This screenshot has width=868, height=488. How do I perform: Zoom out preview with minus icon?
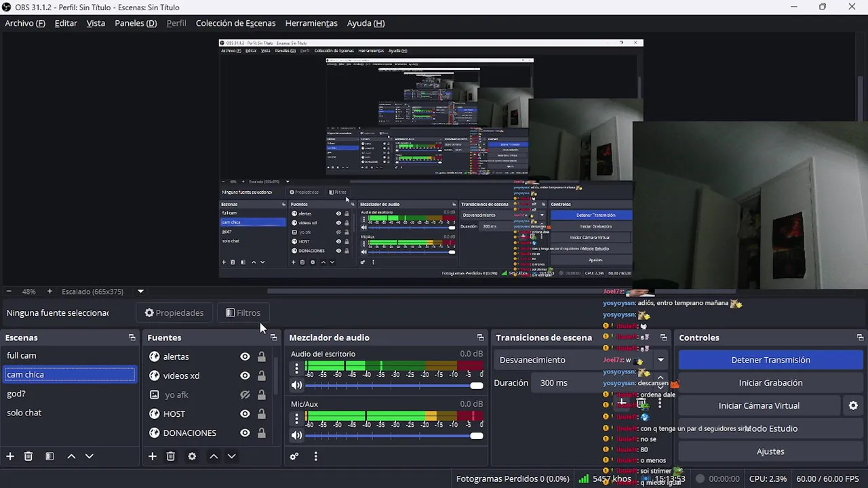pos(9,291)
